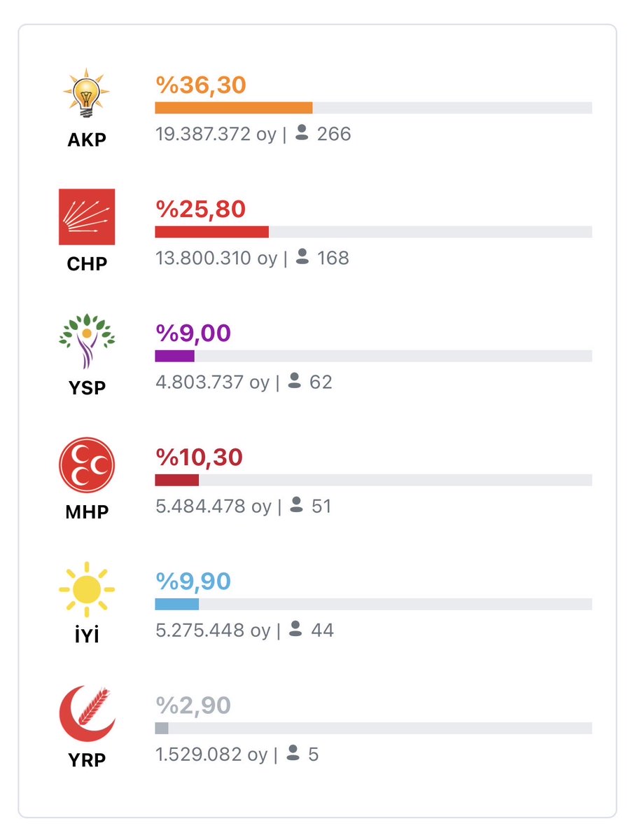The height and width of the screenshot is (840, 635).
Task: Click the CHP six arrows logo
Action: coord(87,216)
